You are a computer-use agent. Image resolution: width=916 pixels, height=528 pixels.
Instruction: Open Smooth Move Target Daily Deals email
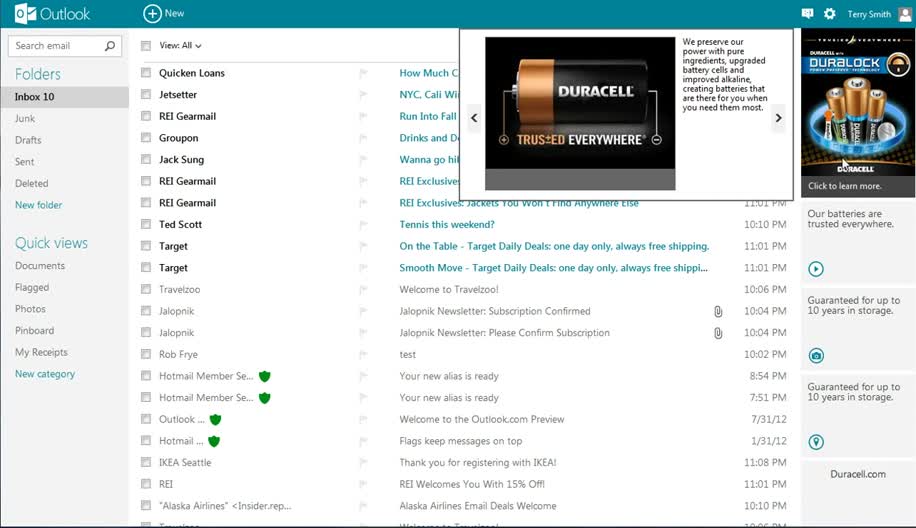(553, 268)
